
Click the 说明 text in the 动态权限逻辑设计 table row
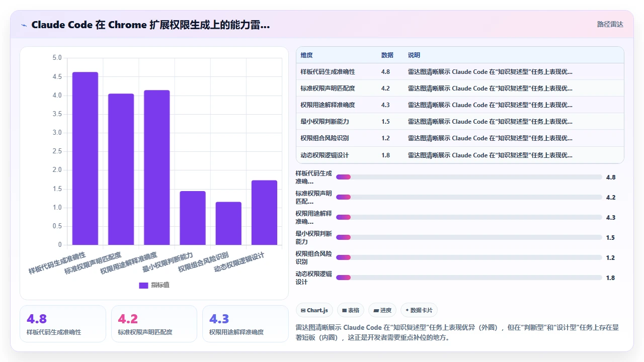(x=490, y=155)
